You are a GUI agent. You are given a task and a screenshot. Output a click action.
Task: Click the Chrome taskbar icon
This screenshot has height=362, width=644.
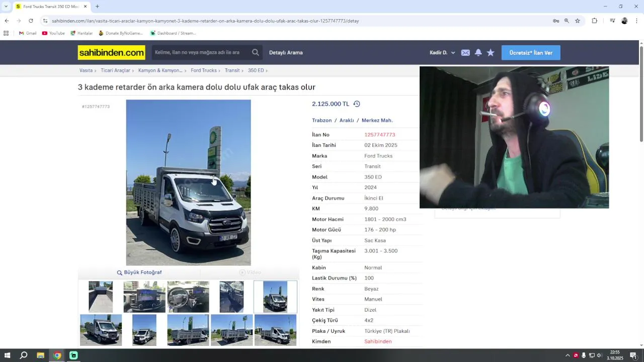57,355
